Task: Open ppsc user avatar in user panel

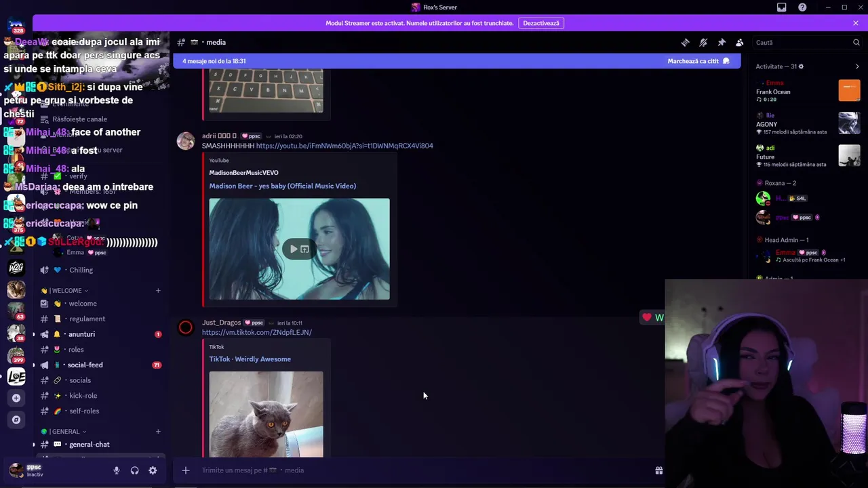Action: tap(16, 470)
